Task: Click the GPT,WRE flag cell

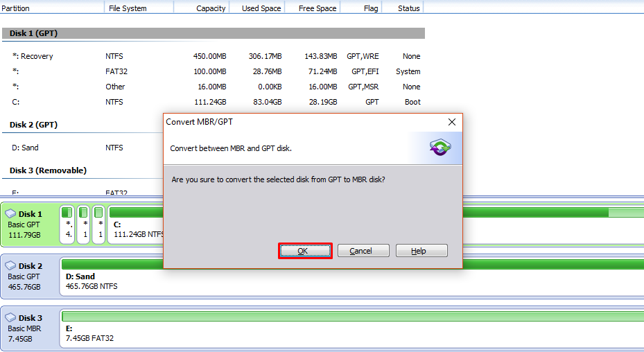Action: (x=363, y=56)
